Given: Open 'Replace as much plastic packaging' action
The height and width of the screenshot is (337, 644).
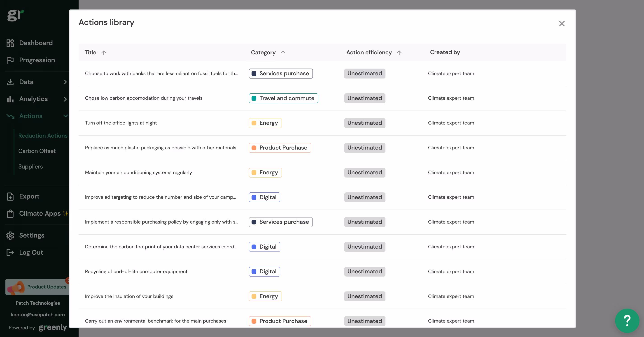Looking at the screenshot, I should pos(322,148).
